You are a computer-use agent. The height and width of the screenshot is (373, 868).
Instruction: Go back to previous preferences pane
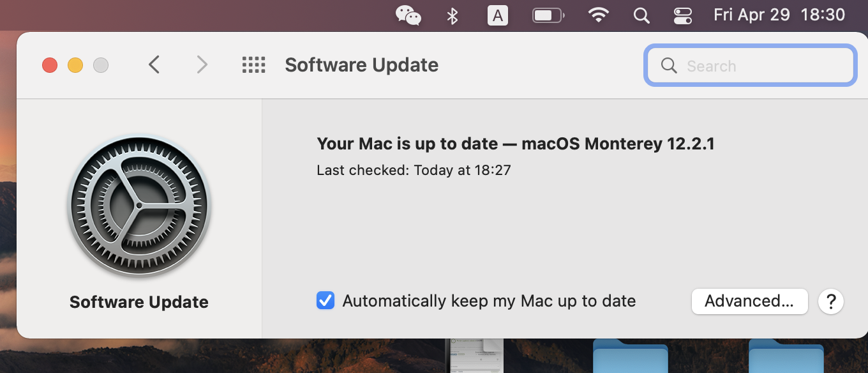[x=154, y=65]
